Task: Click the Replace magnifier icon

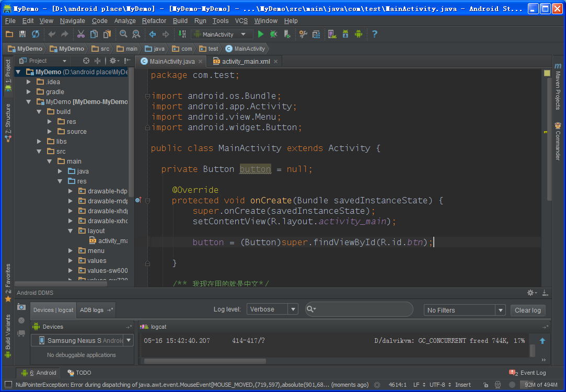Action: tap(136, 34)
